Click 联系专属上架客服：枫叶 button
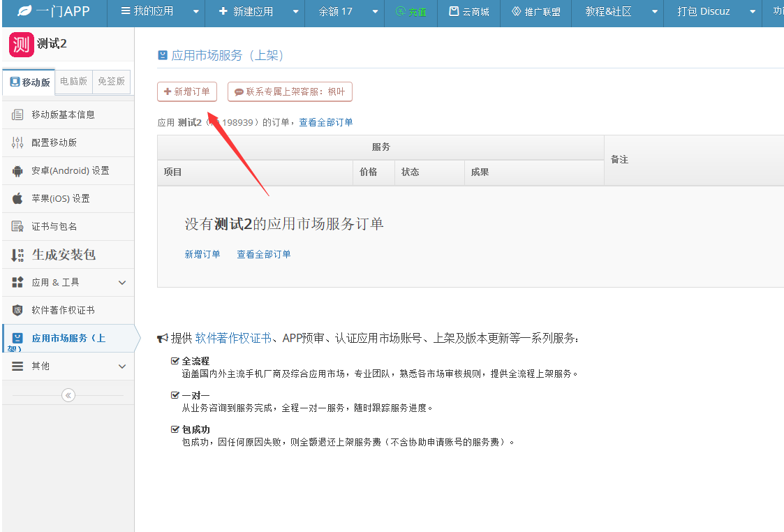Screen dimensions: 784x532 click(x=290, y=92)
